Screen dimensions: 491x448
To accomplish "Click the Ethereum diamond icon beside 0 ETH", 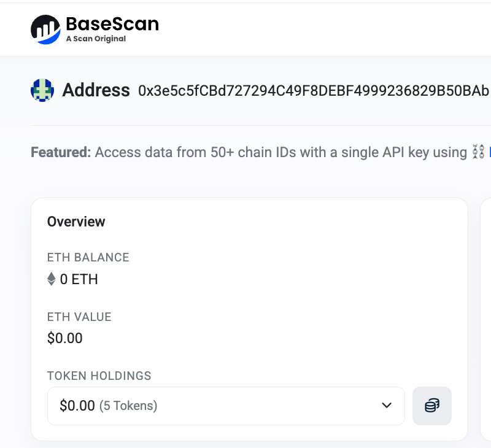I will pyautogui.click(x=52, y=280).
